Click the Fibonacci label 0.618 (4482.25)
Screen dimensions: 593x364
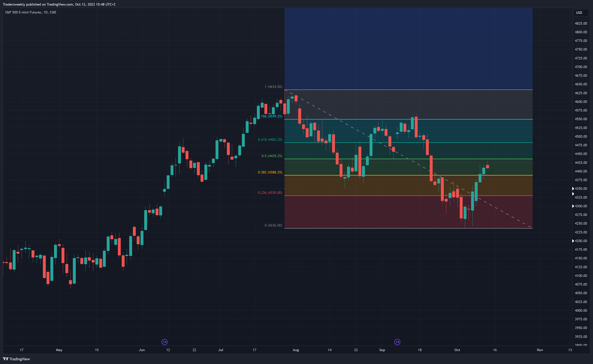[270, 140]
